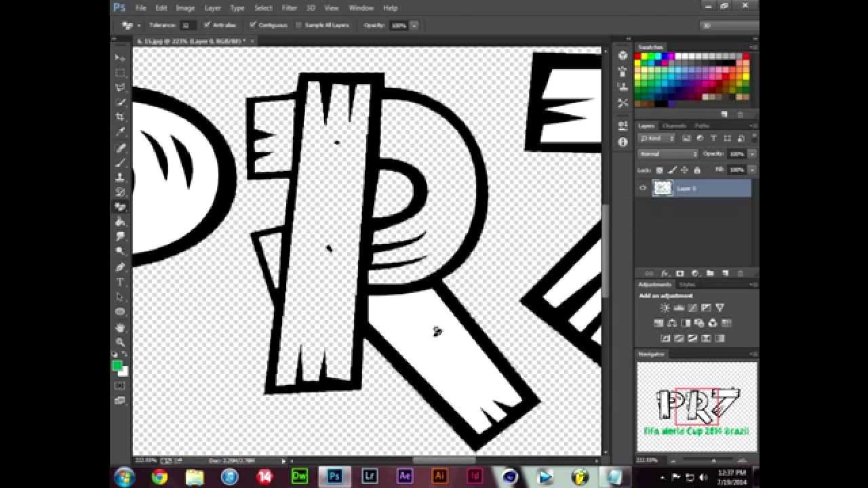Hide Layer 0 with eye icon
The image size is (868, 488).
(643, 188)
